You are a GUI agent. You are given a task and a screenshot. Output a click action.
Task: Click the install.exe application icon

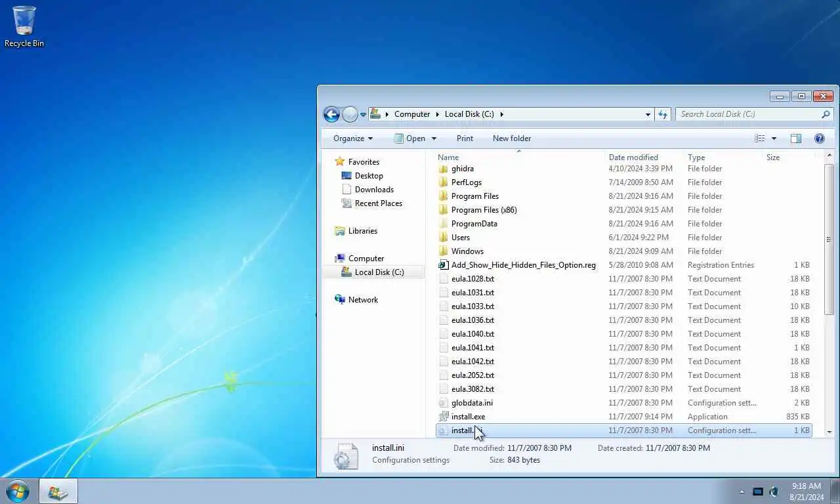click(x=443, y=417)
